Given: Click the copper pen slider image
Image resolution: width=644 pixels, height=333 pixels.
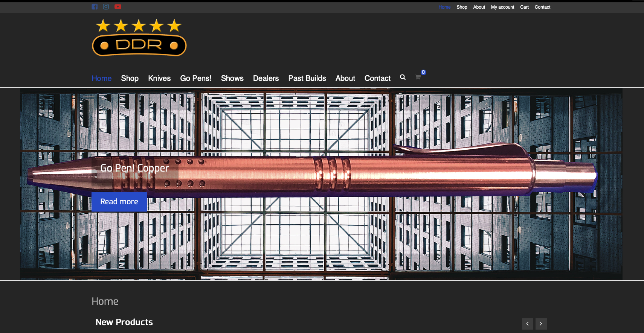Looking at the screenshot, I should point(377,173).
